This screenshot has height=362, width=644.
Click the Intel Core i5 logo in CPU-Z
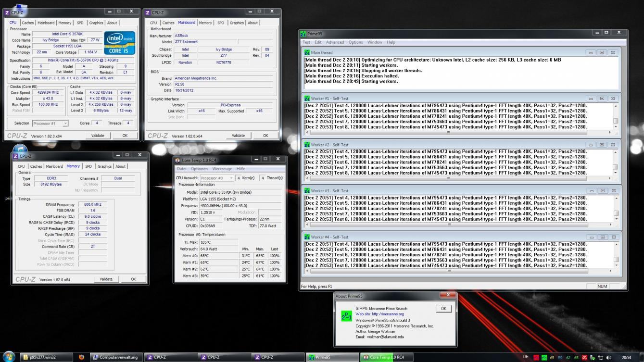(x=120, y=43)
